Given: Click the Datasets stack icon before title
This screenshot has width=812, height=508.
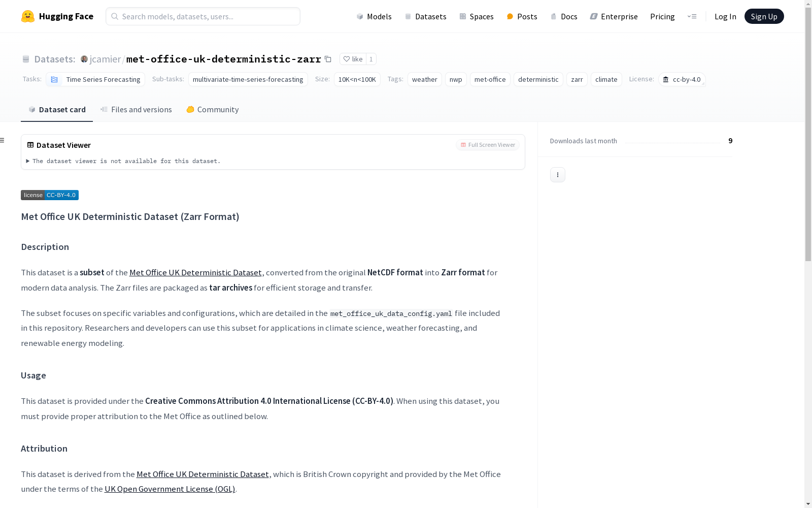Looking at the screenshot, I should tap(26, 59).
